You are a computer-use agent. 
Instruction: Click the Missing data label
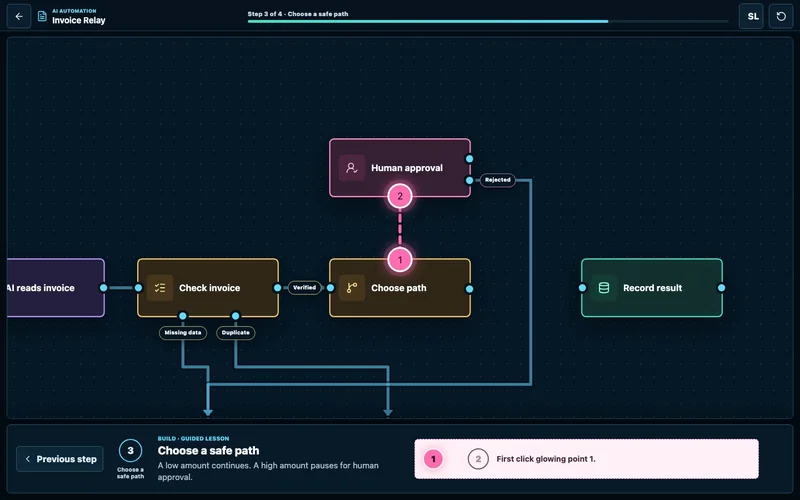183,333
